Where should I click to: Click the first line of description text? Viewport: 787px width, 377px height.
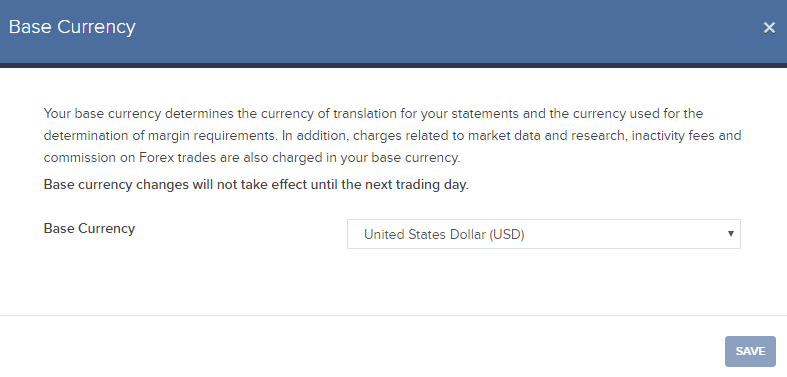(373, 113)
